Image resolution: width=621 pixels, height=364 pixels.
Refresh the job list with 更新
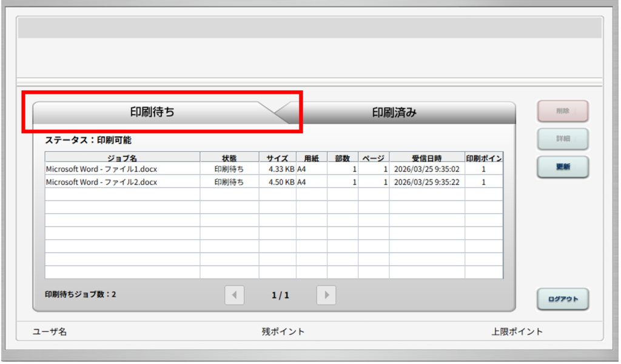[562, 167]
